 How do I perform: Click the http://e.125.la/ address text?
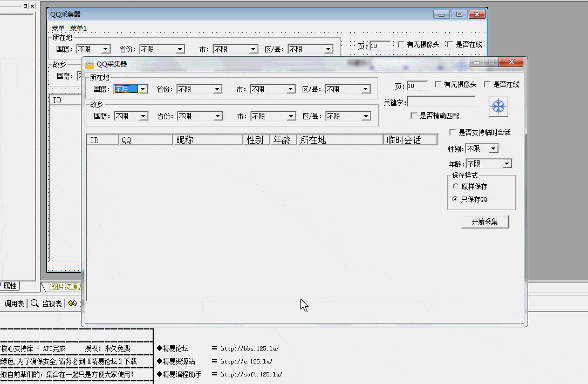[247, 361]
